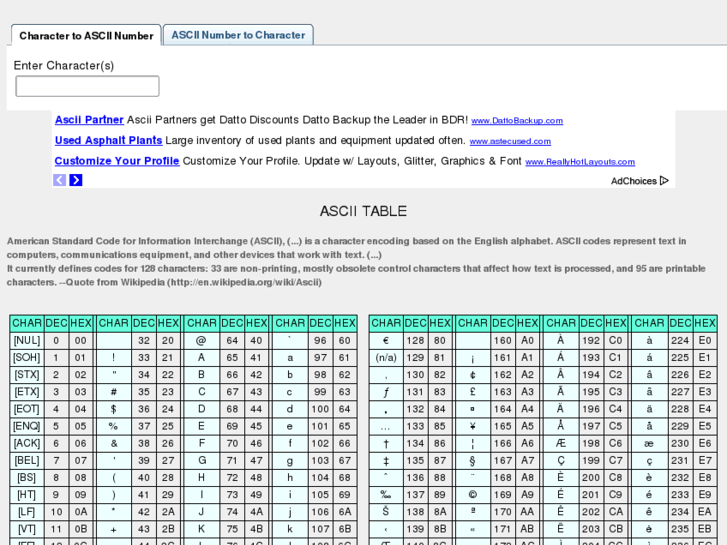Open the ASCII Number to Character tab
This screenshot has height=545, width=727.
click(238, 35)
